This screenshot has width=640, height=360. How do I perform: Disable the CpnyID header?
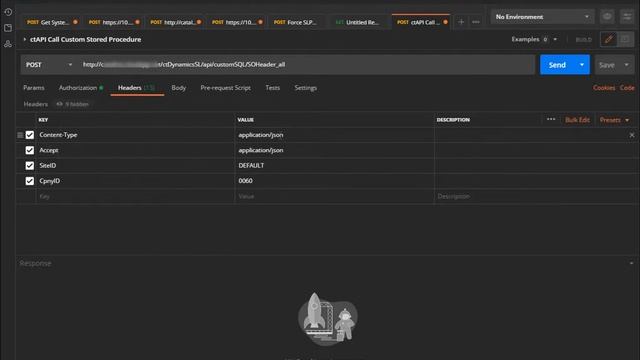pyautogui.click(x=30, y=181)
